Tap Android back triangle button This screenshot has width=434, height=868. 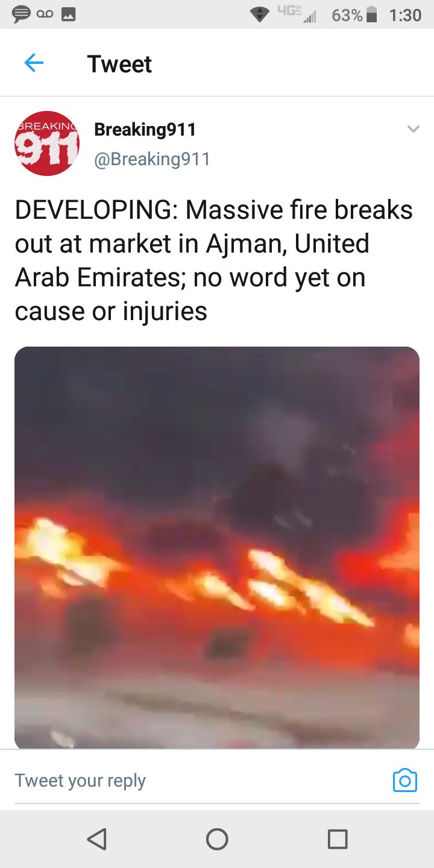[x=96, y=839]
